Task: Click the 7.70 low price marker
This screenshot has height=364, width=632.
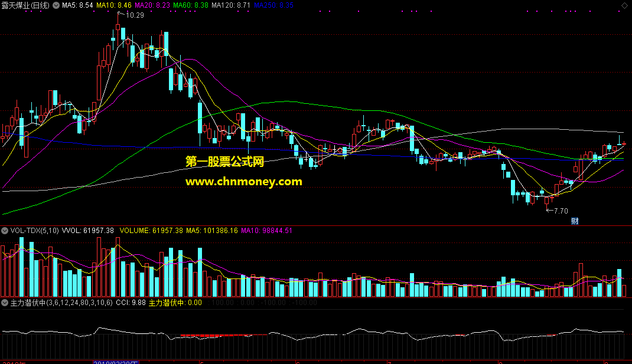Action: [x=561, y=211]
